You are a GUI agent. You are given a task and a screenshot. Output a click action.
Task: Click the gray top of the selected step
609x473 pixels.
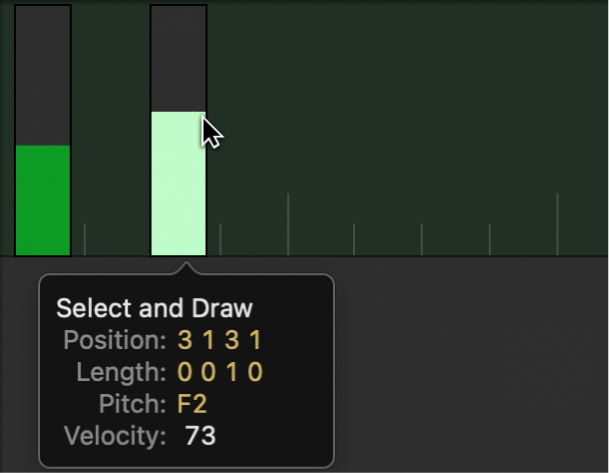point(178,58)
